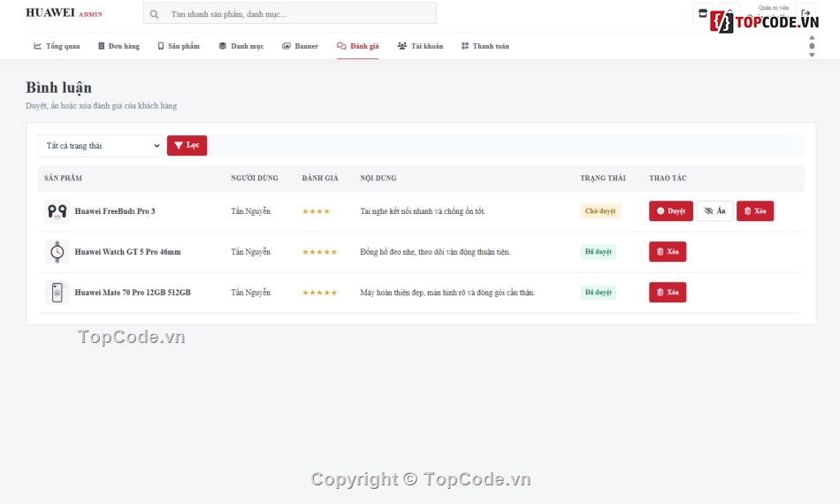The width and height of the screenshot is (840, 504).
Task: Switch to the Thanh toán payments tab
Action: point(485,46)
